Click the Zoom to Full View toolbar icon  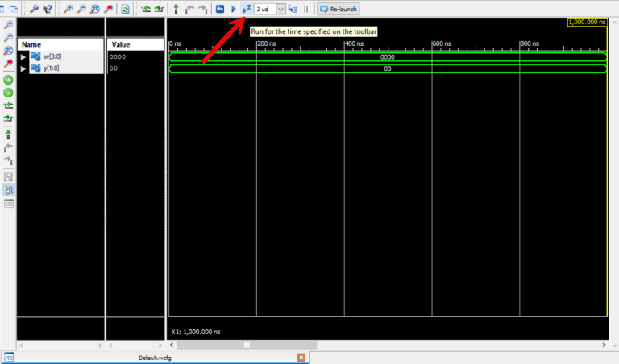pos(95,9)
